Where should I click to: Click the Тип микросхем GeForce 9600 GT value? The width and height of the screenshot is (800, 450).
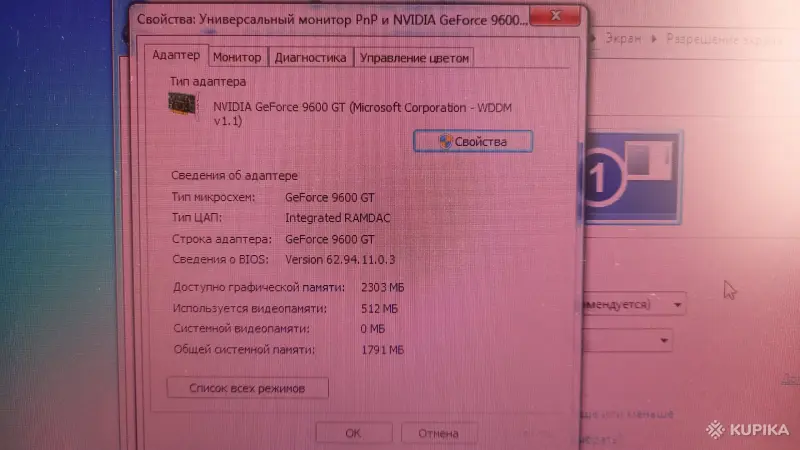coord(330,197)
